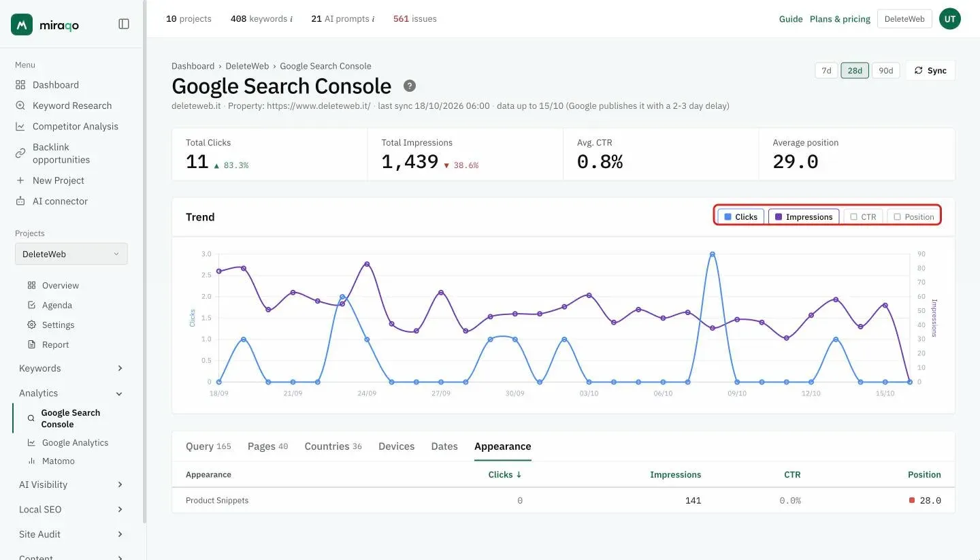The height and width of the screenshot is (560, 980).
Task: Open the help question mark icon
Action: click(x=410, y=86)
